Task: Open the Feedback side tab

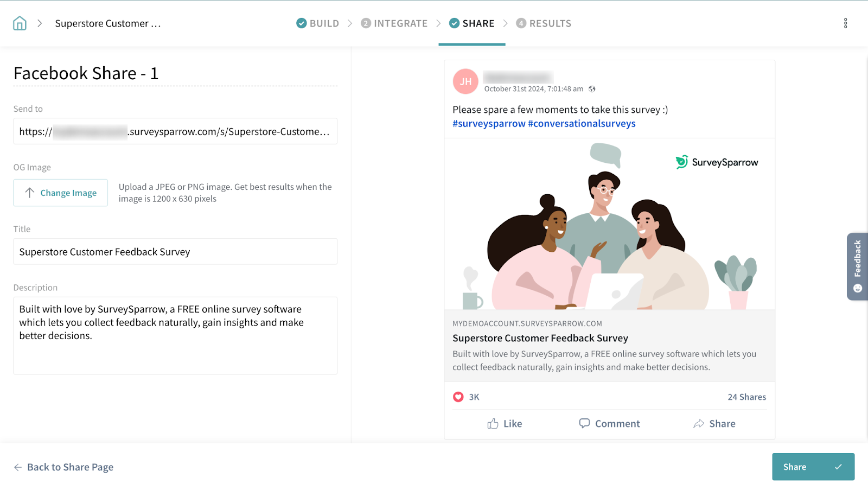Action: click(857, 266)
